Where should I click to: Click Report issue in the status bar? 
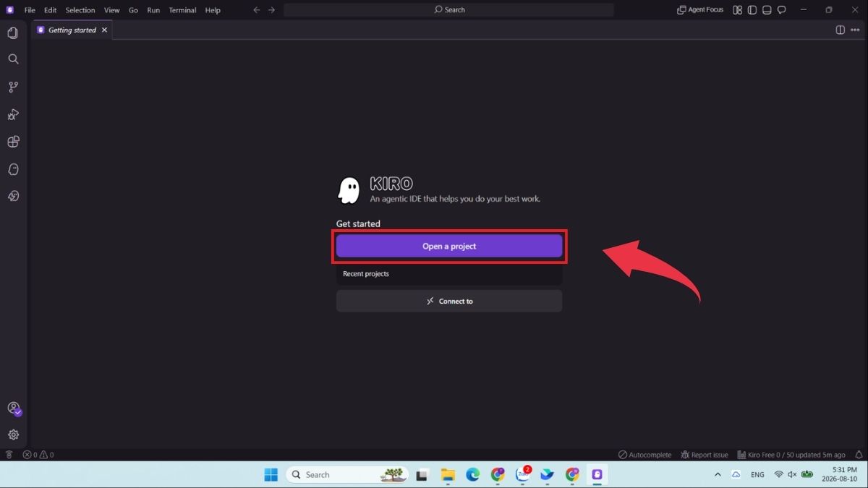click(x=705, y=455)
